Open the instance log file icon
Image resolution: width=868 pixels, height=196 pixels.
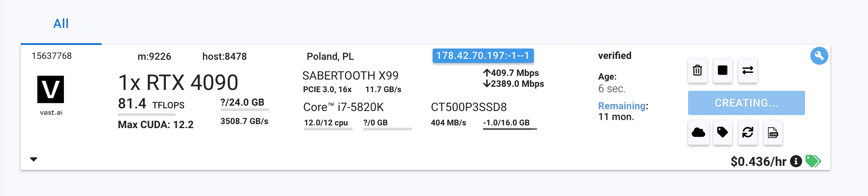tap(773, 133)
